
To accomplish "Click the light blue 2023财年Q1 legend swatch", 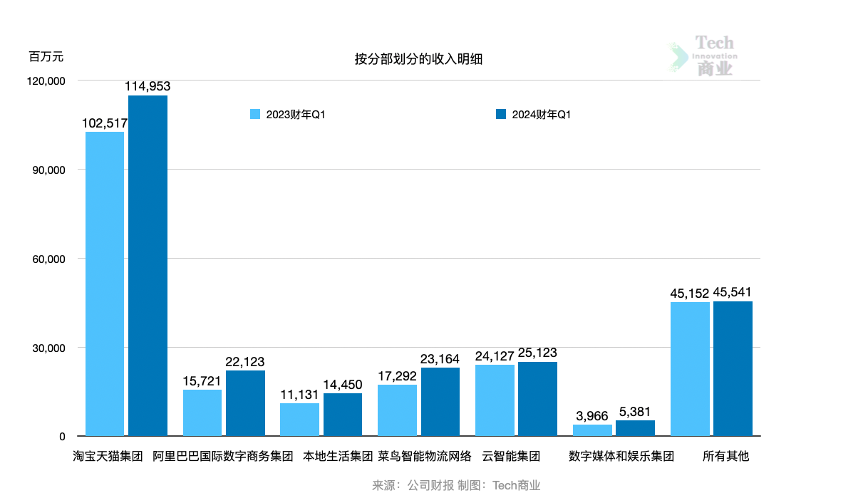I will [x=255, y=115].
